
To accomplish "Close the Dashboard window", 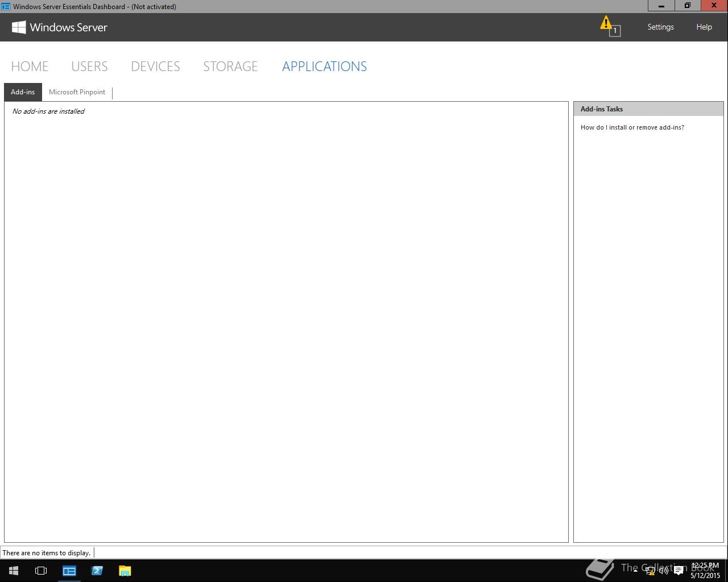I will point(714,6).
